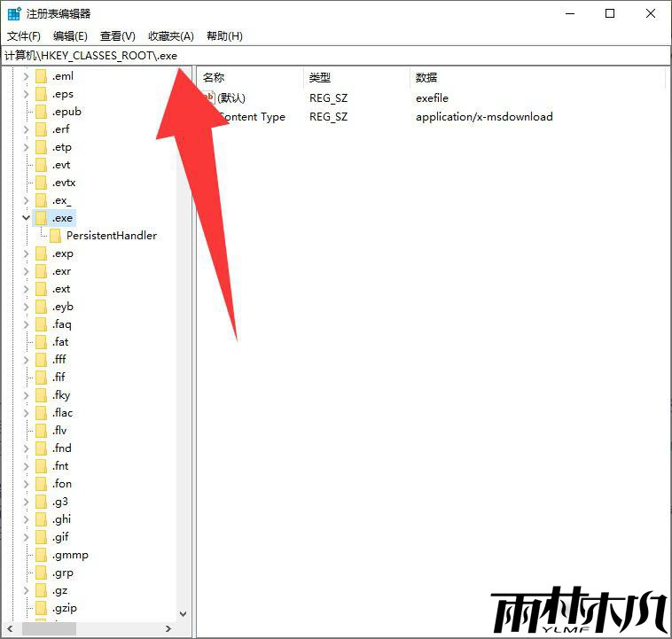
Task: Click the folder icon next to .gzip
Action: click(41, 608)
